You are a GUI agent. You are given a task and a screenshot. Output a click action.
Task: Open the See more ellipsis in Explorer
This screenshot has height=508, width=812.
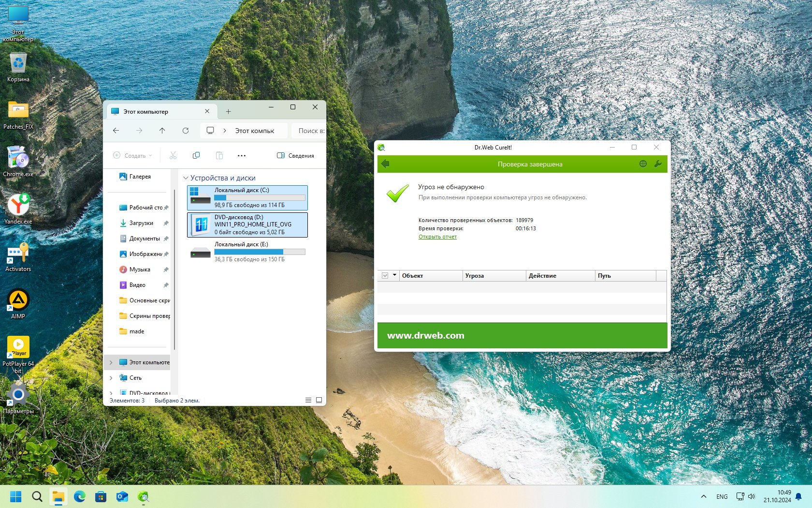(x=242, y=155)
